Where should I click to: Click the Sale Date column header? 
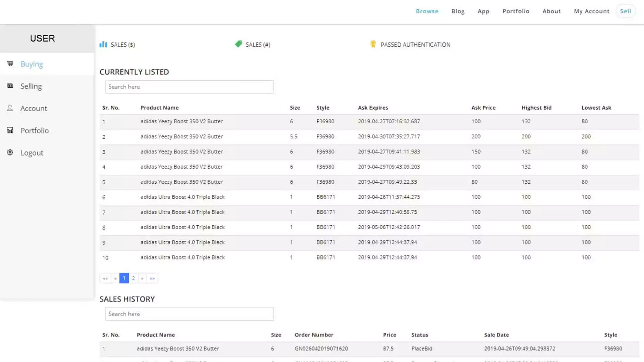496,335
